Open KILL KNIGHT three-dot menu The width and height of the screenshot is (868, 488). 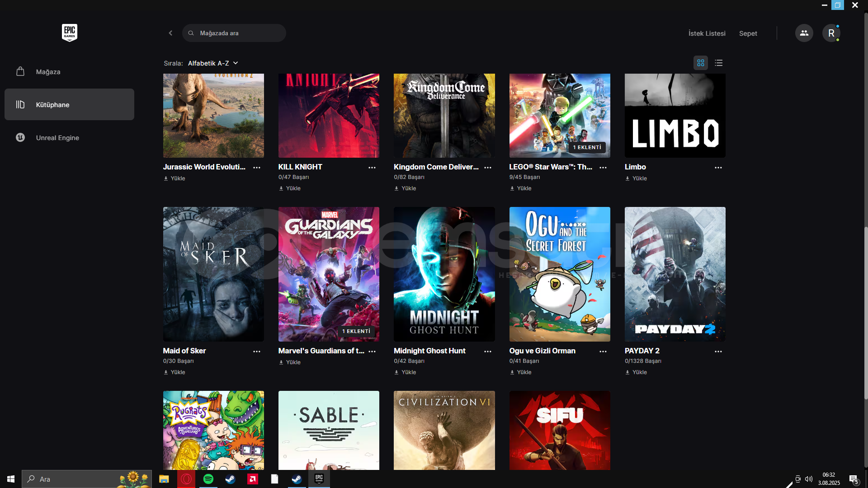click(372, 167)
